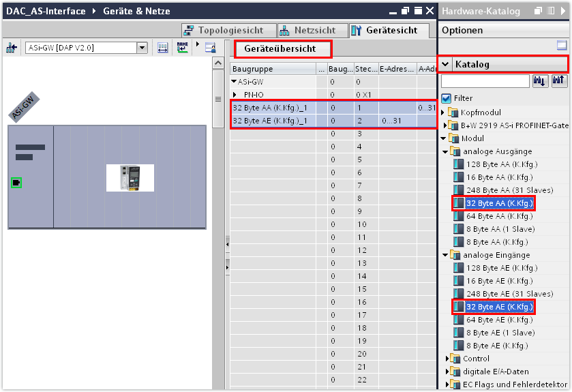Toggle the Filter checkbox in catalog

click(447, 98)
